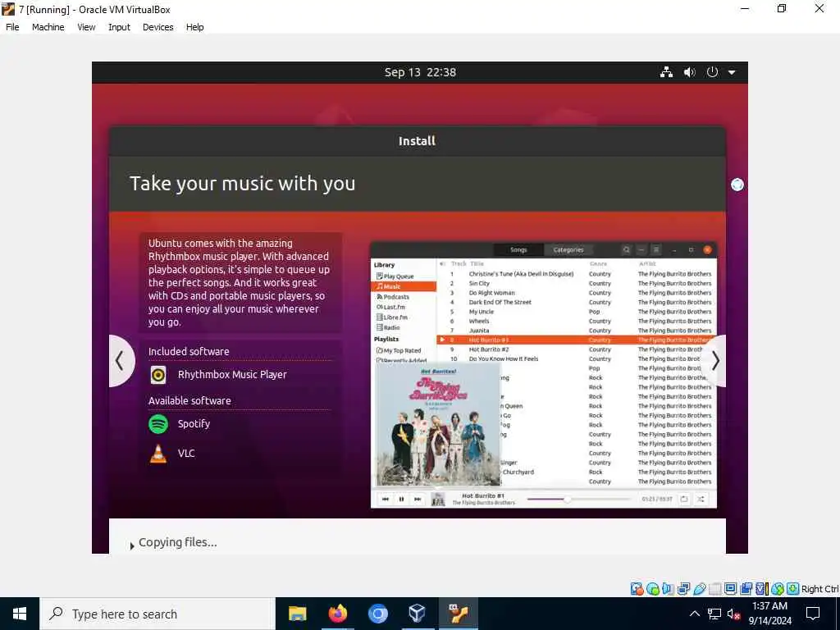Click the network adapters status icon

[x=683, y=589]
